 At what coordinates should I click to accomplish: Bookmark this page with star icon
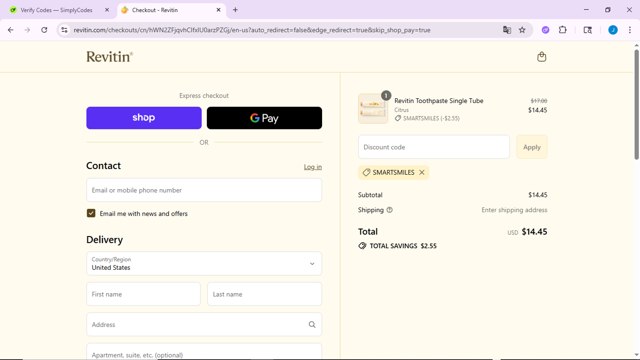[x=522, y=30]
